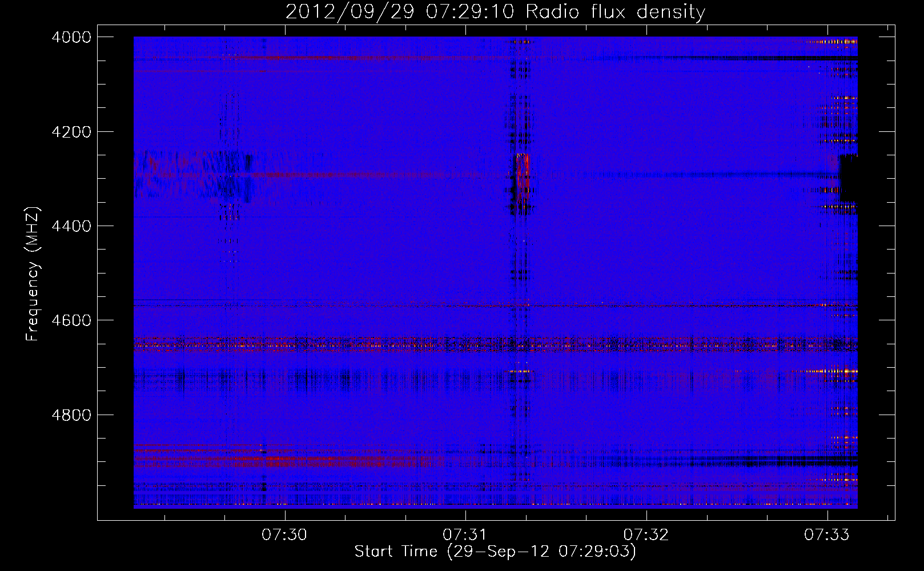924x571 pixels.
Task: Click the plot title "2012/09/29 07:29:10 Radio flux density"
Action: [495, 11]
